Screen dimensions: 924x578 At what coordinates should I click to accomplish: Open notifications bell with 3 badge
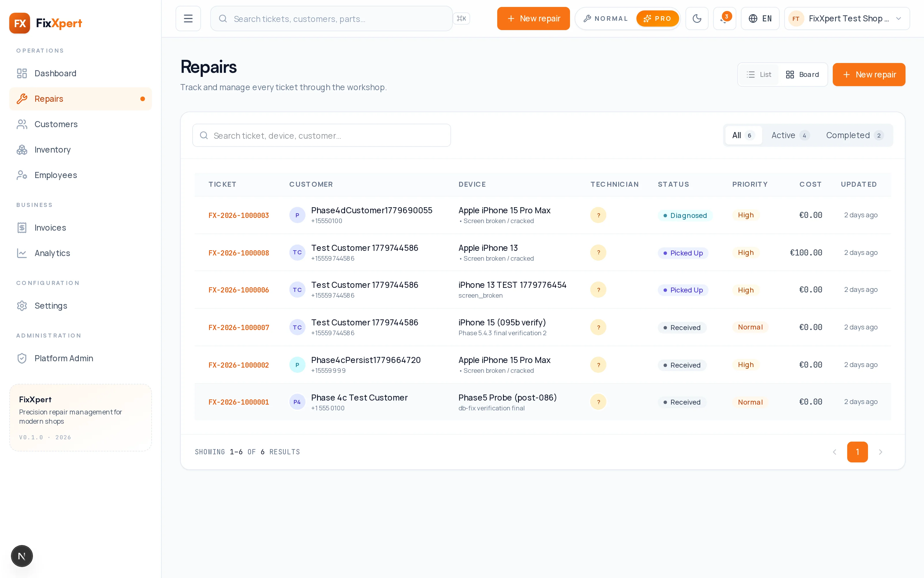point(724,18)
